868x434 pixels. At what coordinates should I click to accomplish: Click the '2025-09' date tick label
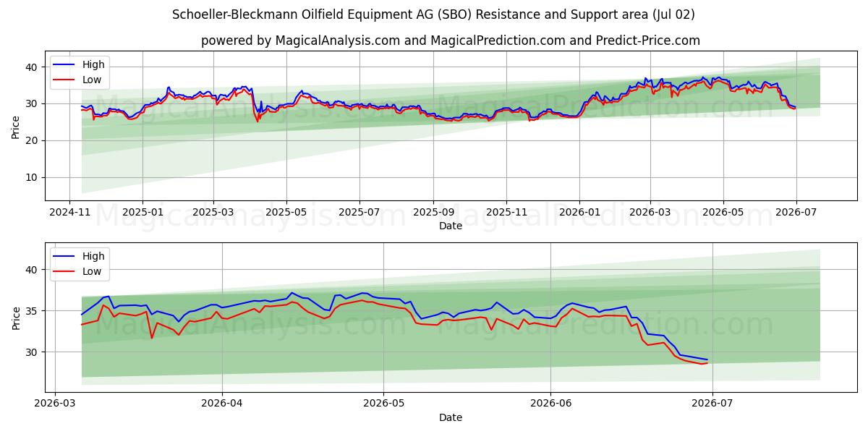pyautogui.click(x=433, y=213)
